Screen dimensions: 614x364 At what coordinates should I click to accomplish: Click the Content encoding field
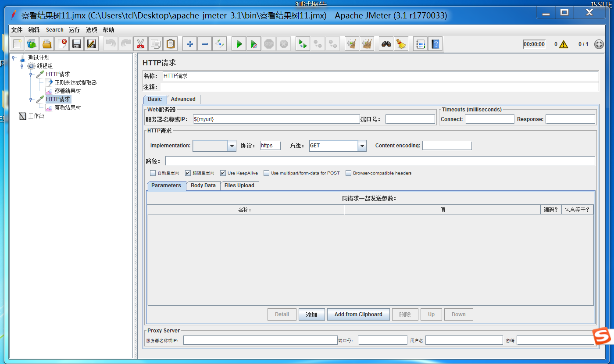(447, 146)
